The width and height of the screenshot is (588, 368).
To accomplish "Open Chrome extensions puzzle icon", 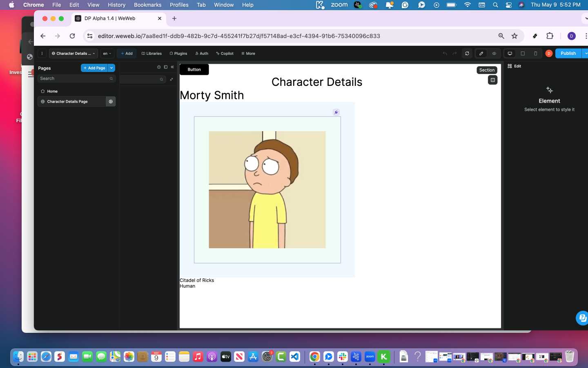I will [x=550, y=36].
